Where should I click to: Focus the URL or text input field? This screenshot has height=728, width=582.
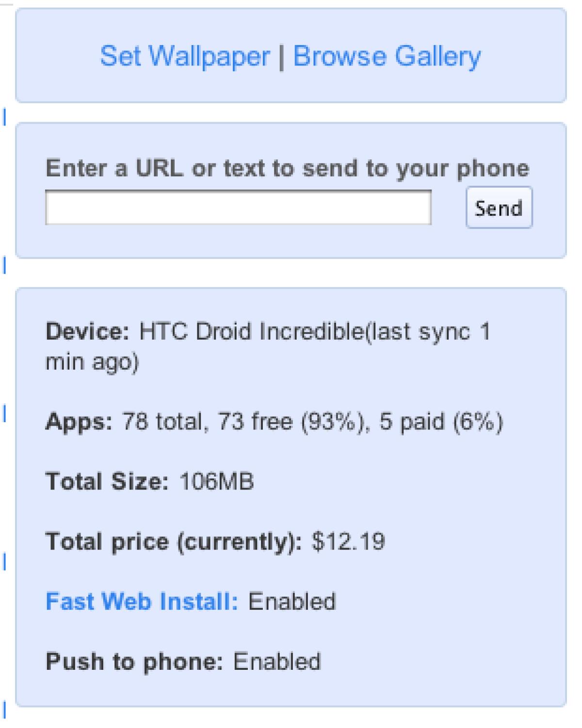click(238, 208)
